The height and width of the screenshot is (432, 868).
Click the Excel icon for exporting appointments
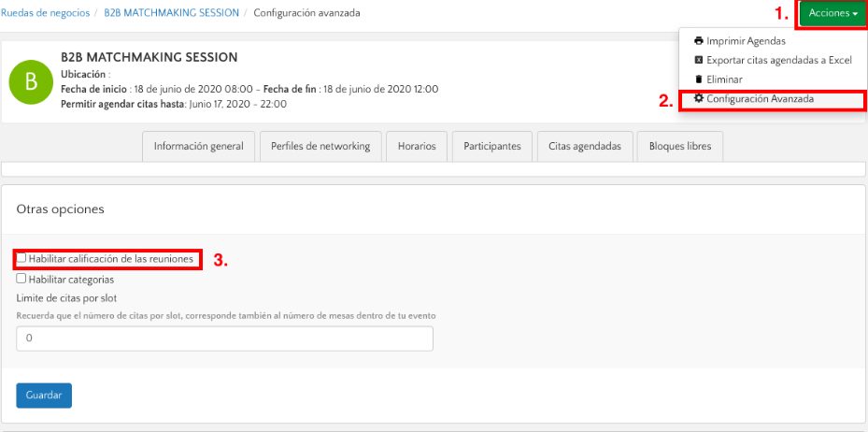pyautogui.click(x=698, y=60)
